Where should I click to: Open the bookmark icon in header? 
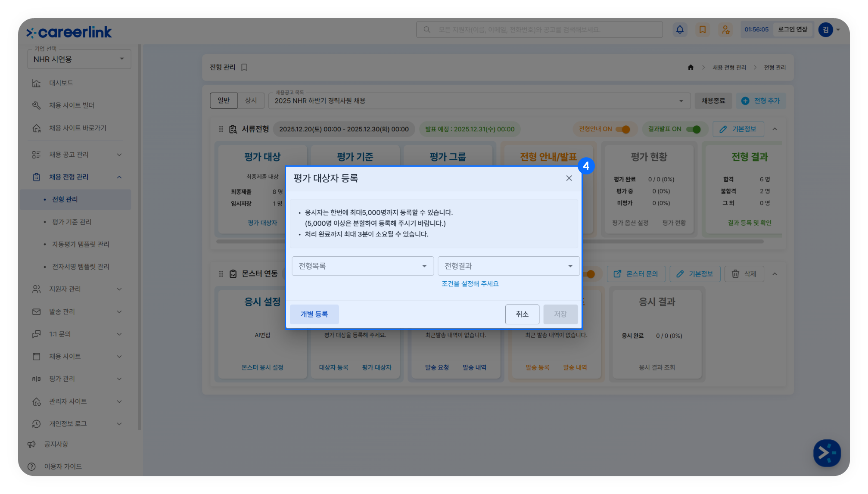(x=703, y=30)
